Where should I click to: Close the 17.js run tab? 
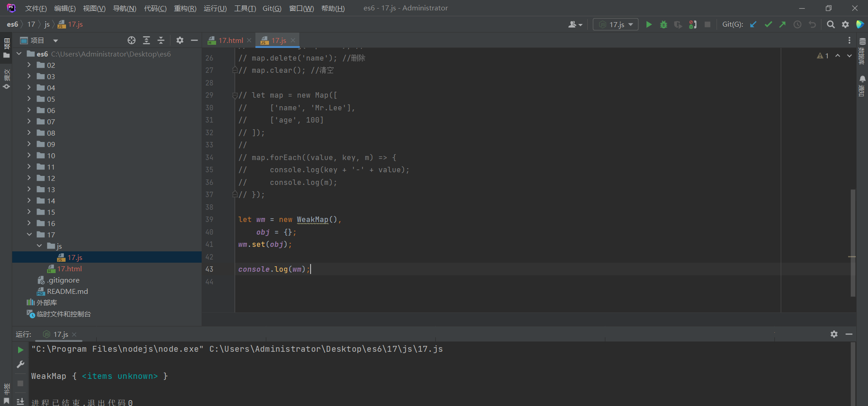[74, 335]
